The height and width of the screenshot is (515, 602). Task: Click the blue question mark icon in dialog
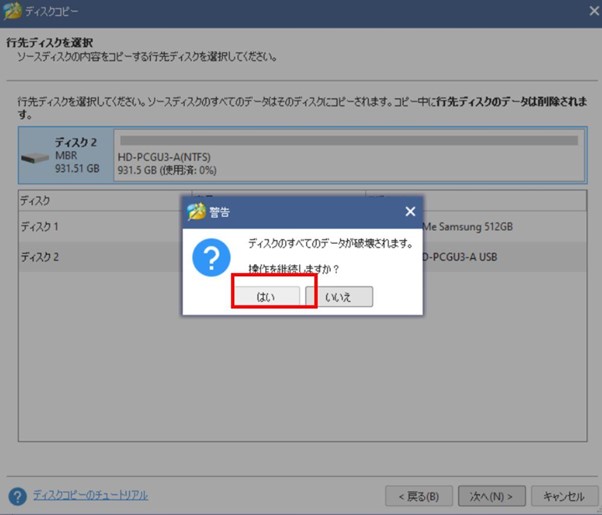coord(211,257)
